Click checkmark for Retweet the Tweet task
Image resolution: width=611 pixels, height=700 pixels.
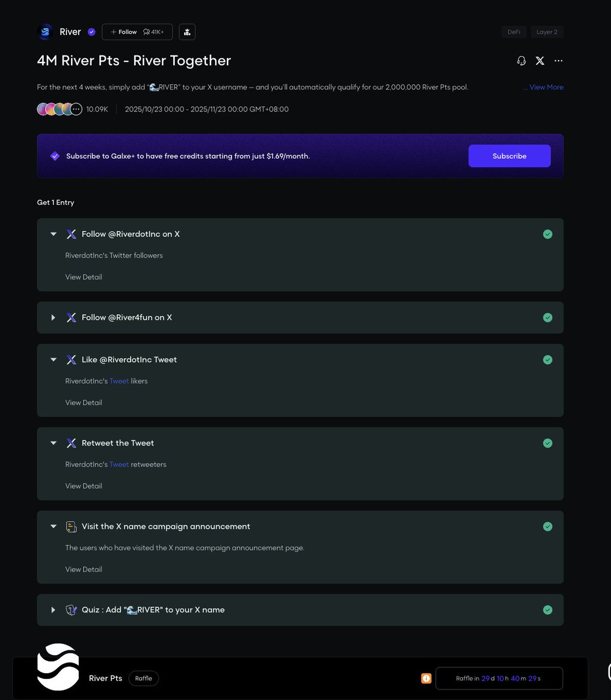pyautogui.click(x=547, y=443)
